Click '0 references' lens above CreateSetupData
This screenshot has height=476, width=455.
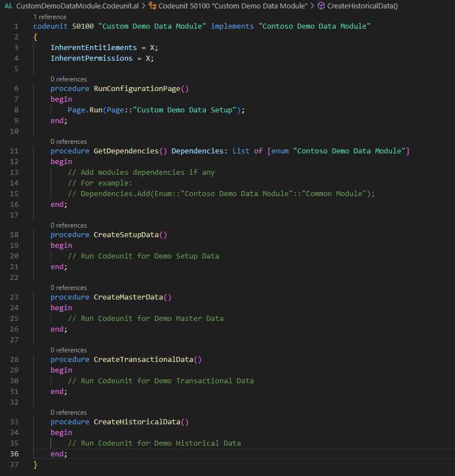point(69,225)
